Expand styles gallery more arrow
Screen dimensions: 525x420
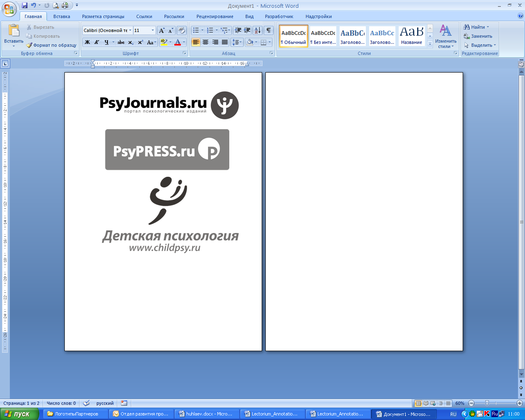point(430,44)
